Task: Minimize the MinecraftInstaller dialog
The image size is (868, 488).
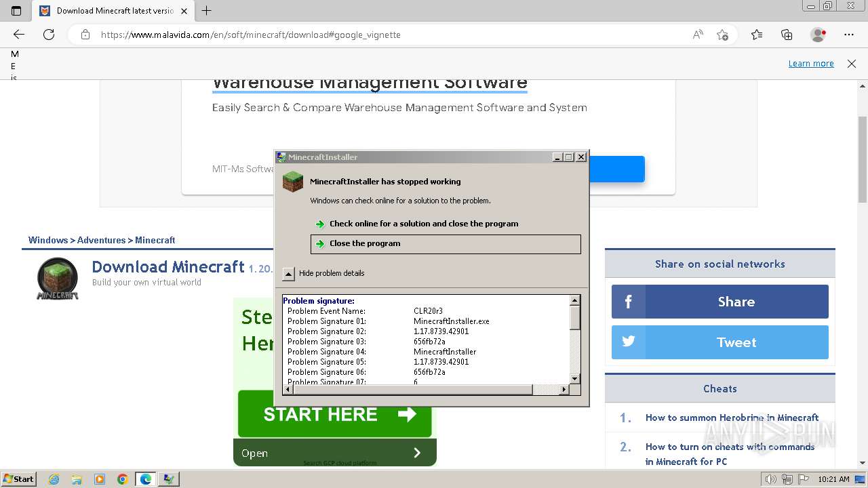Action: coord(557,157)
